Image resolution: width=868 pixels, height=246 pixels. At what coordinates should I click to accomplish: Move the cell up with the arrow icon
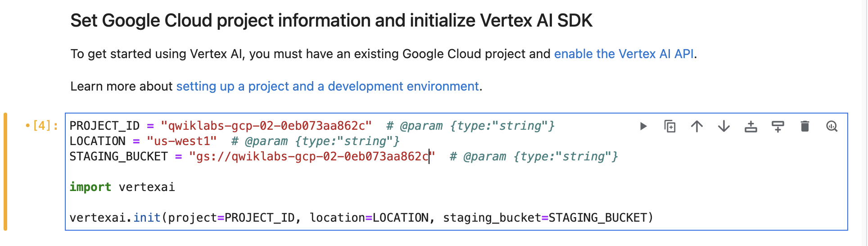point(697,126)
